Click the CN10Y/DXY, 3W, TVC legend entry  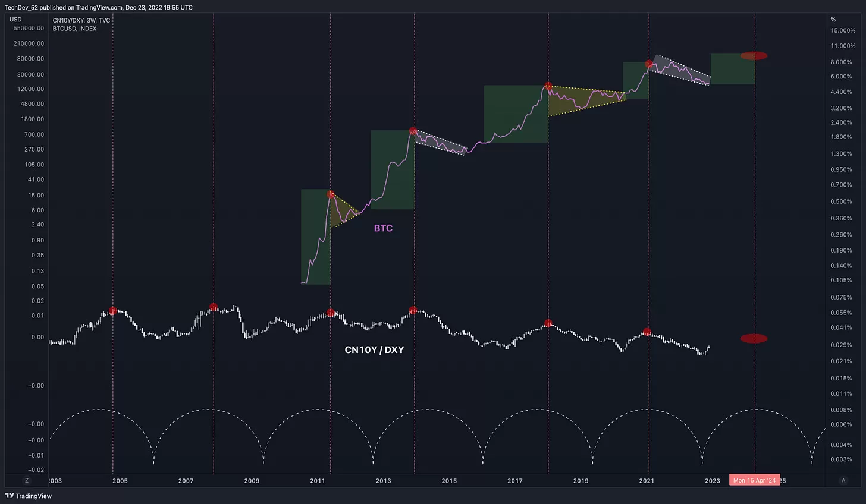(x=81, y=20)
